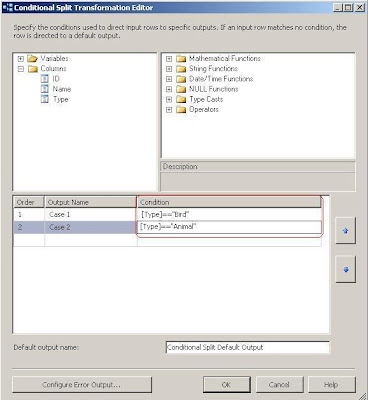
Task: Click the Output Name column header
Action: point(90,202)
